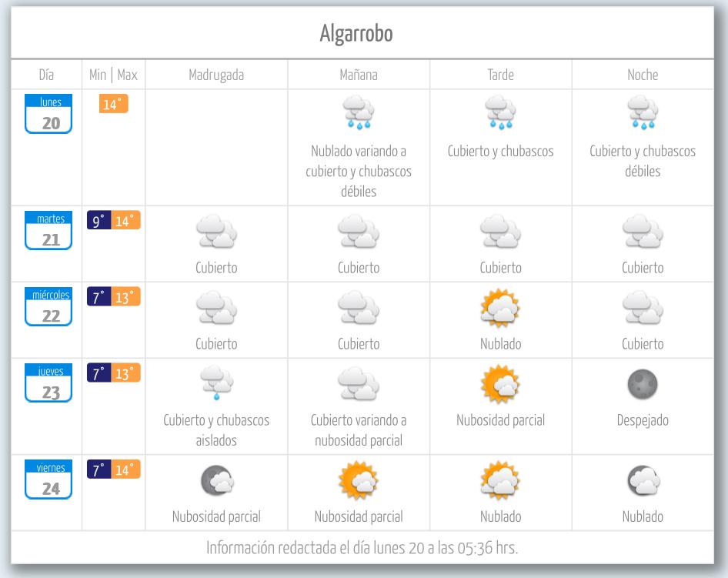Click the night cloud icon for Friday Madrugada
The height and width of the screenshot is (578, 728).
click(217, 480)
